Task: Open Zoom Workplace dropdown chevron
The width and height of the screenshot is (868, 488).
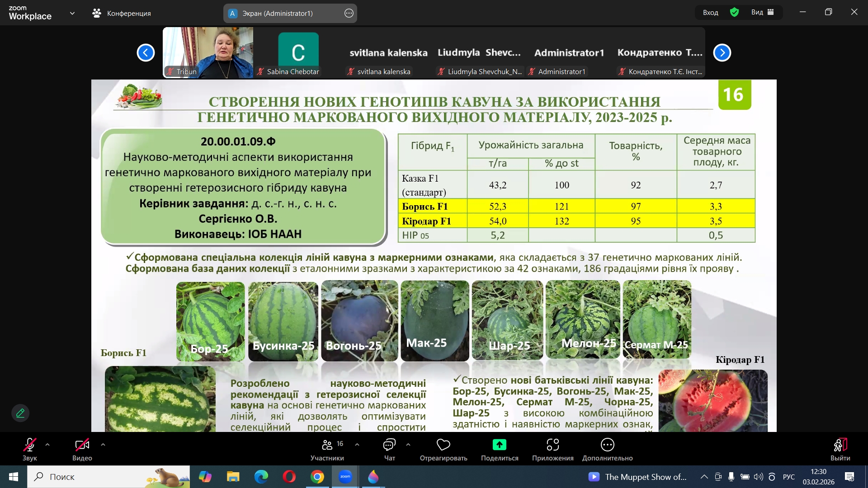Action: [x=72, y=13]
